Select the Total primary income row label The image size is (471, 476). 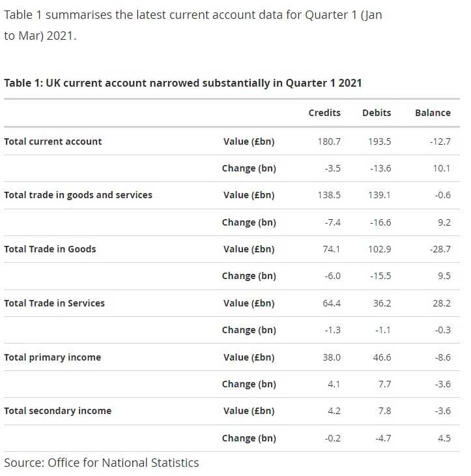(52, 357)
